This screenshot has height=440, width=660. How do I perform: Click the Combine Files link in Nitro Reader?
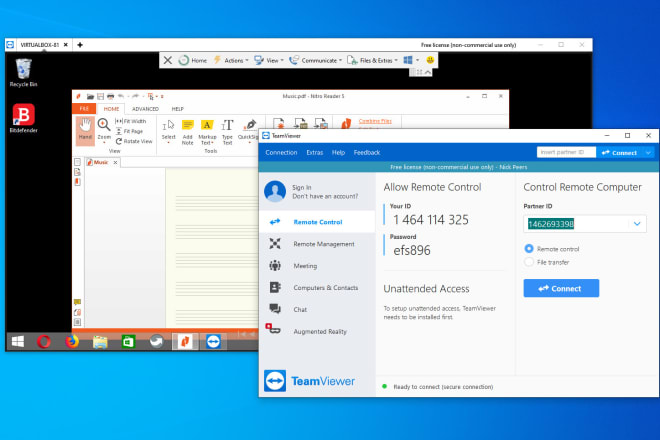point(375,121)
